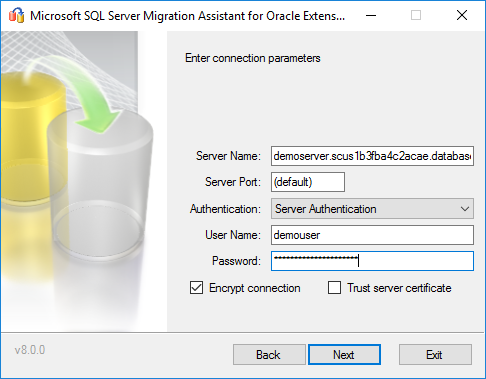486x379 pixels.
Task: Focus the Server Name input field
Action: tap(372, 156)
